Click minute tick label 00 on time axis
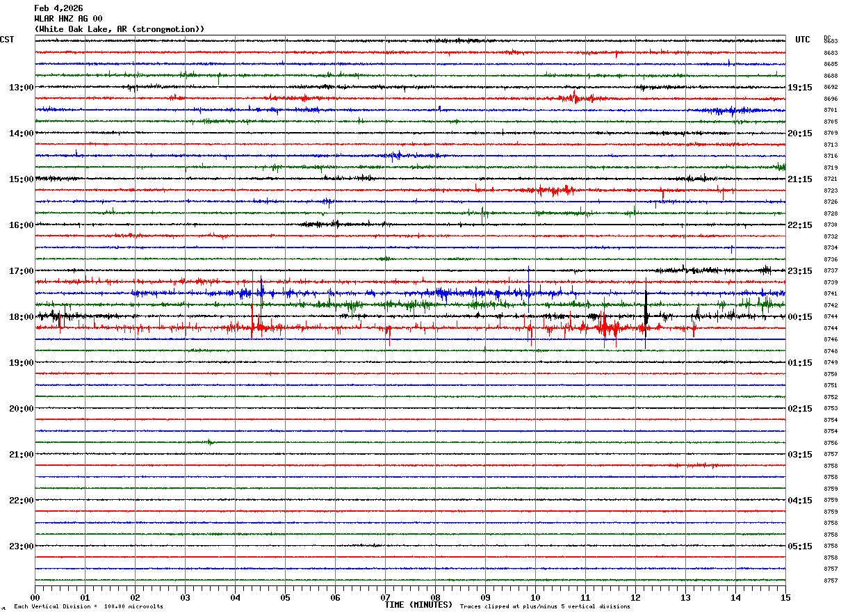 click(35, 597)
